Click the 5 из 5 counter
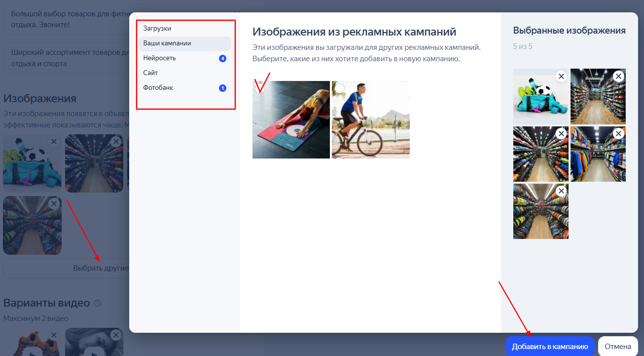Screen dimensions: 644x356 (523, 47)
